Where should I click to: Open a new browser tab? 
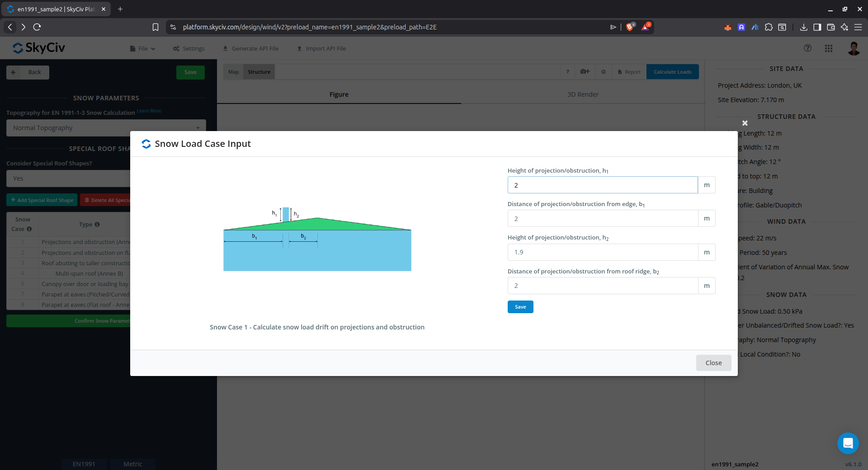pos(120,9)
